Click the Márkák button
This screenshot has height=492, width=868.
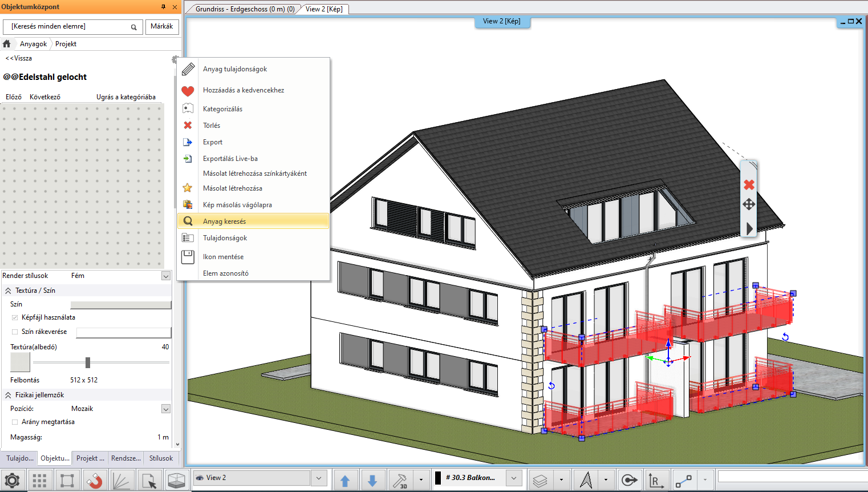click(162, 26)
